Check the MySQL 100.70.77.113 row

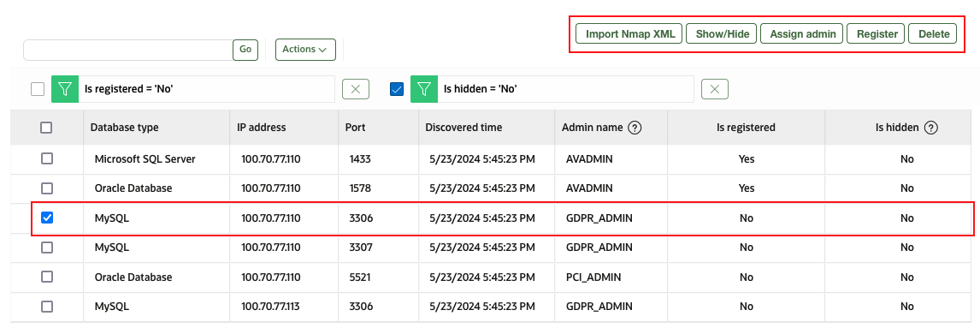(x=47, y=307)
